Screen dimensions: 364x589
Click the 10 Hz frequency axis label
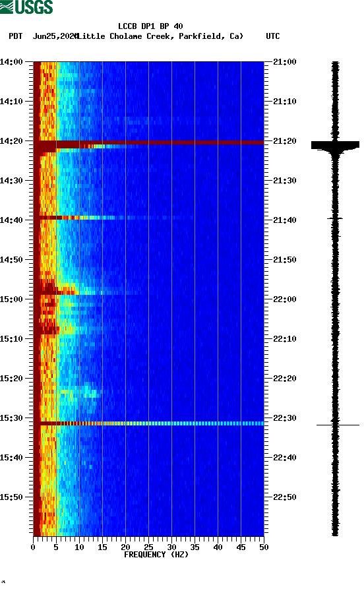click(x=79, y=547)
